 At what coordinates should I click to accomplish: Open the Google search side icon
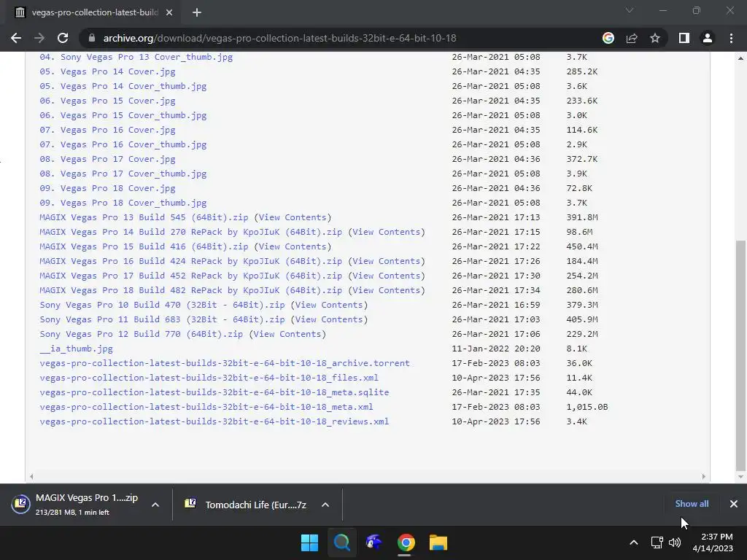click(x=608, y=38)
